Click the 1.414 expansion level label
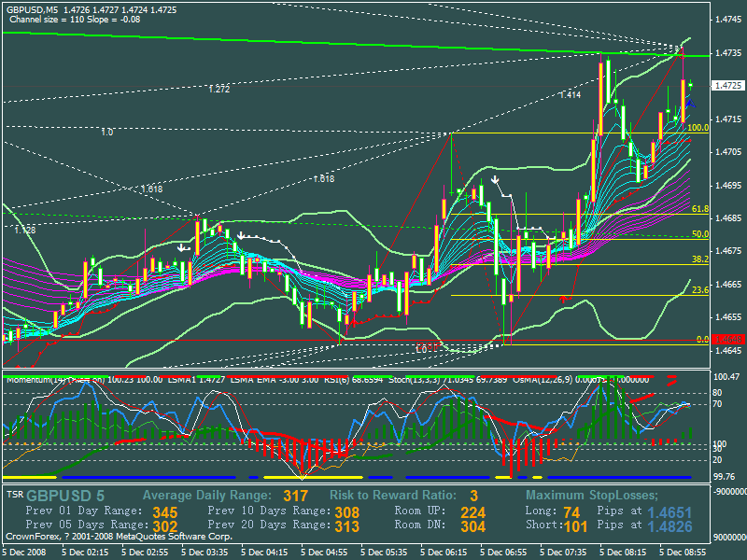 point(570,95)
